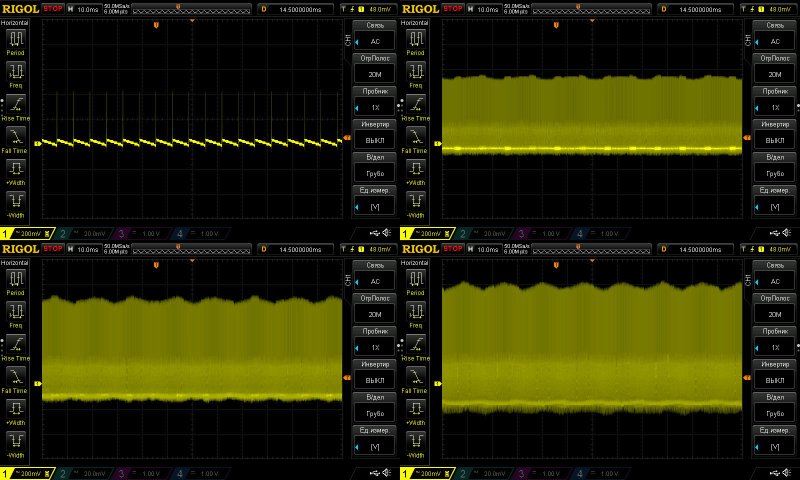
Task: Click STOP status indicator in bottom-left capture
Action: pyautogui.click(x=53, y=248)
